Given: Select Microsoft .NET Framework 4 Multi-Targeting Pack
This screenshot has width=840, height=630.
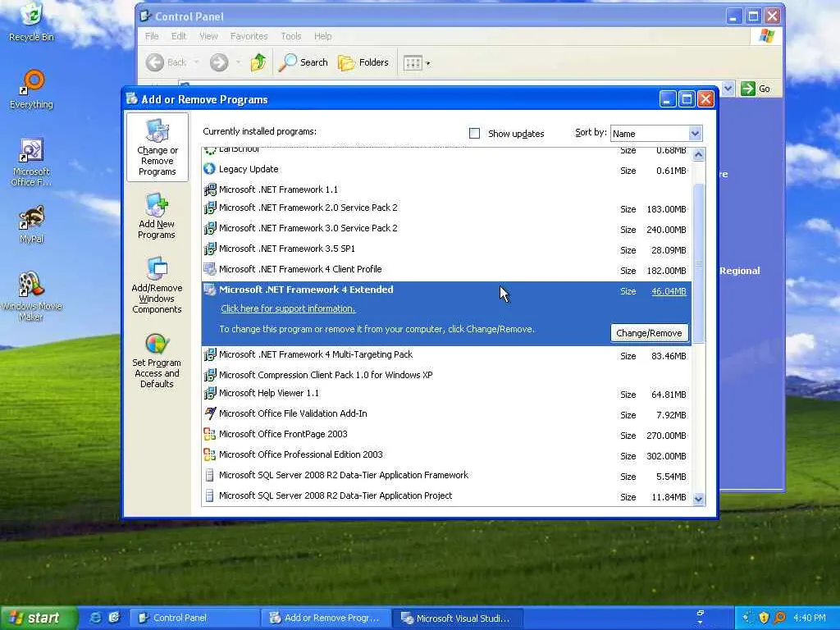Looking at the screenshot, I should (x=447, y=355).
